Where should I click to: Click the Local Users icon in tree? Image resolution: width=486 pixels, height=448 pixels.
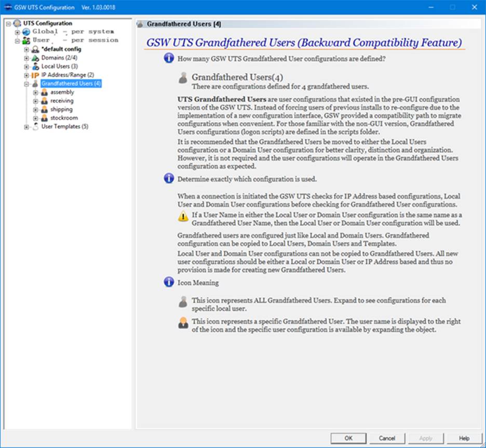[36, 66]
